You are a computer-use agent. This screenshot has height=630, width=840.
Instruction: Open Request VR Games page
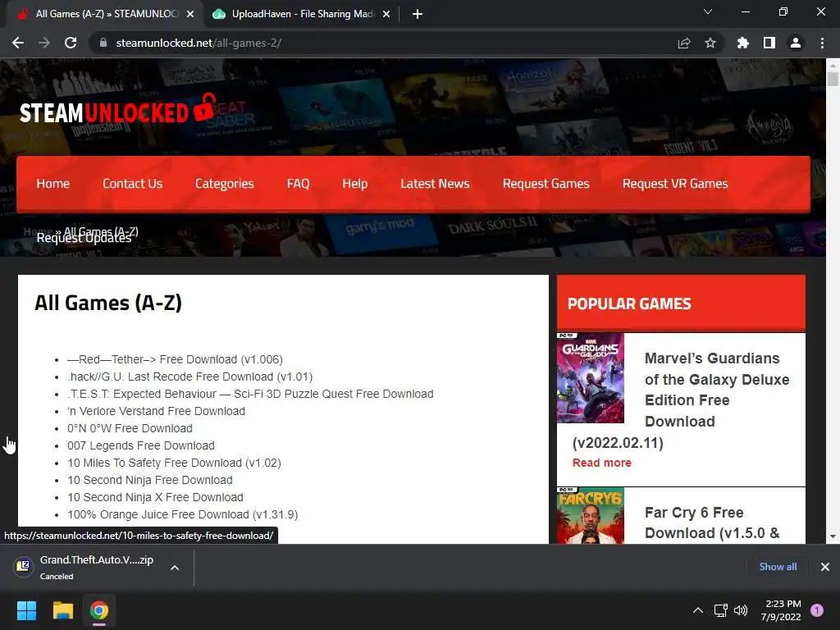click(x=675, y=184)
